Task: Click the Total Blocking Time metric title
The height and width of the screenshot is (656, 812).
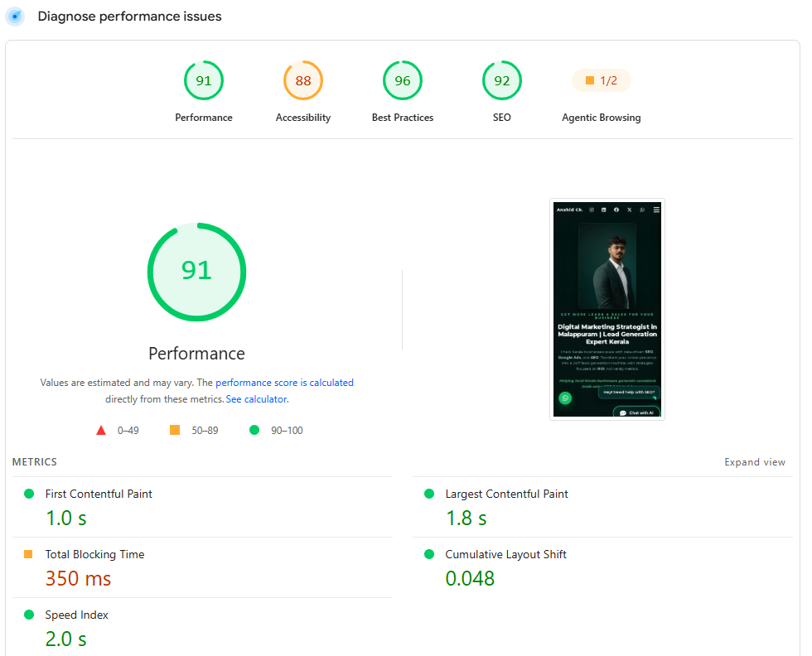Action: [94, 554]
